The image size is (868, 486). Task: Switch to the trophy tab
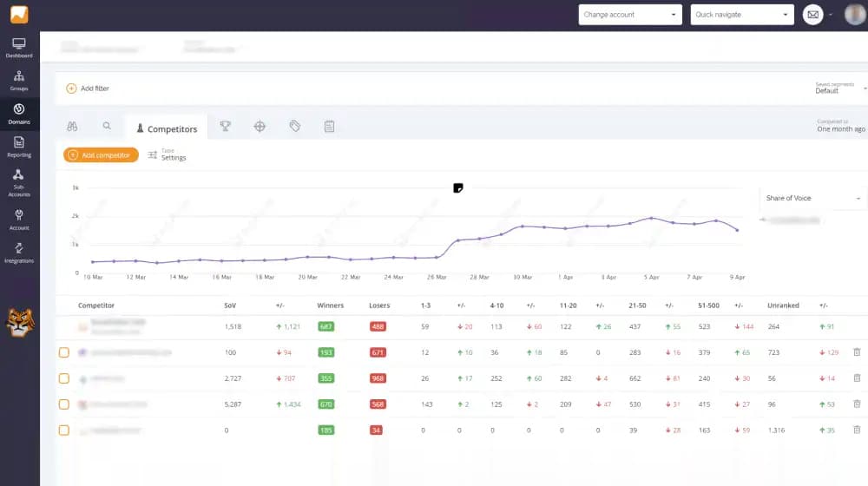225,126
